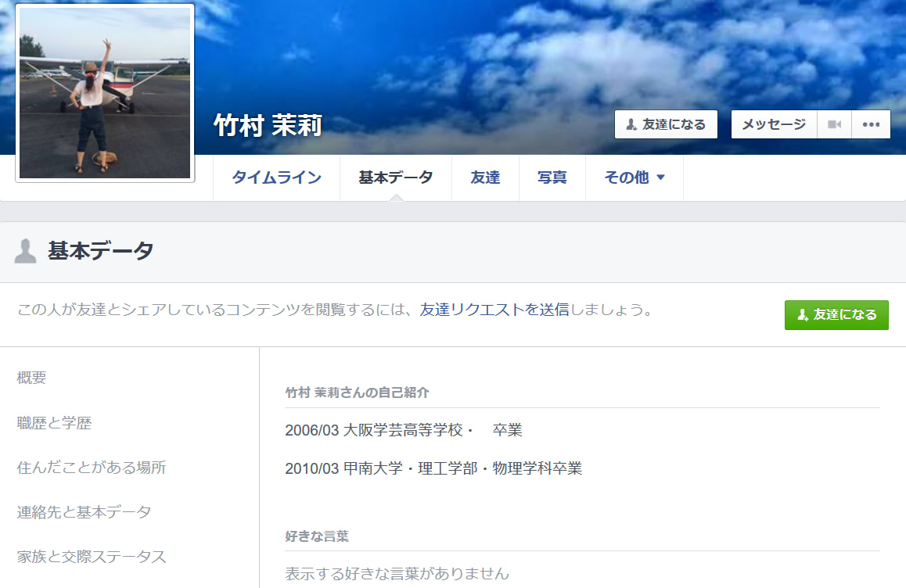Click the green 友達になる button
906x588 pixels.
click(x=836, y=314)
